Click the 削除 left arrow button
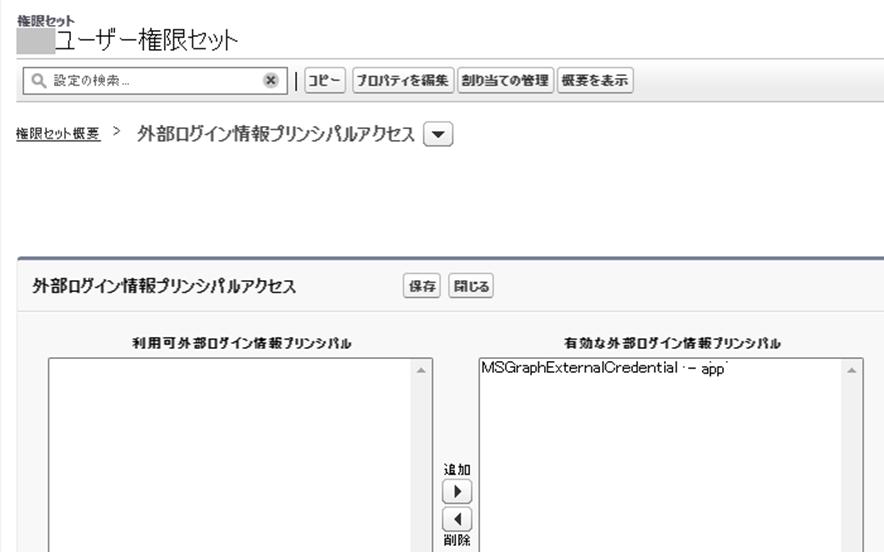This screenshot has width=884, height=552. click(x=457, y=519)
